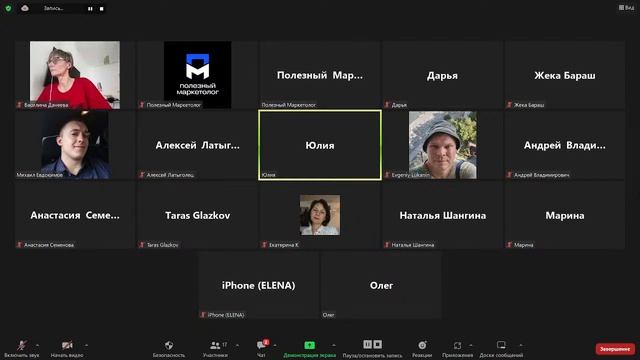Click the Юлия name label in highlighted tile

click(269, 175)
